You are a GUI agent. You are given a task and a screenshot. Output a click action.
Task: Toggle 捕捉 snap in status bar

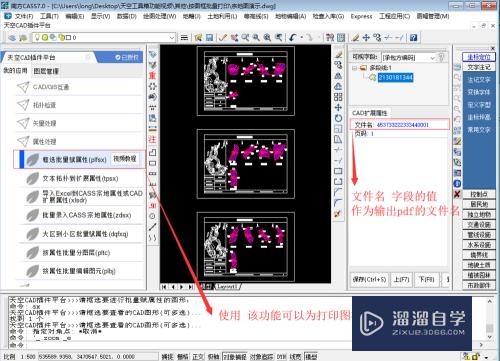167,357
